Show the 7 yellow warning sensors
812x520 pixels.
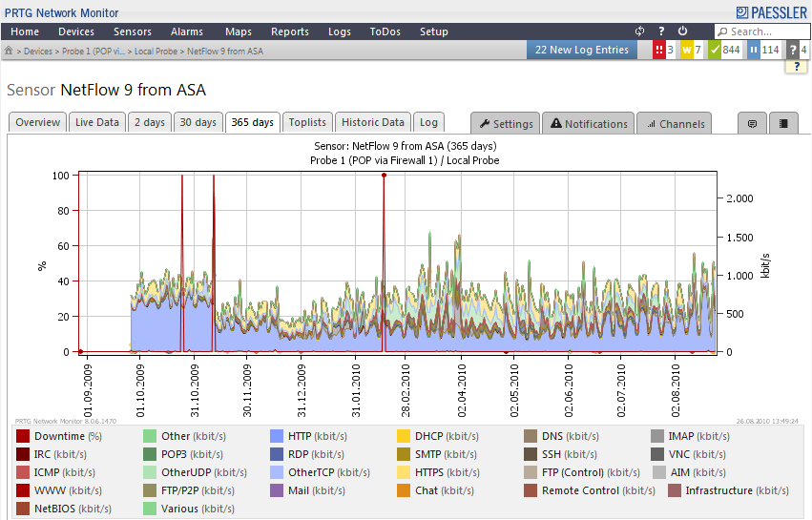click(692, 51)
